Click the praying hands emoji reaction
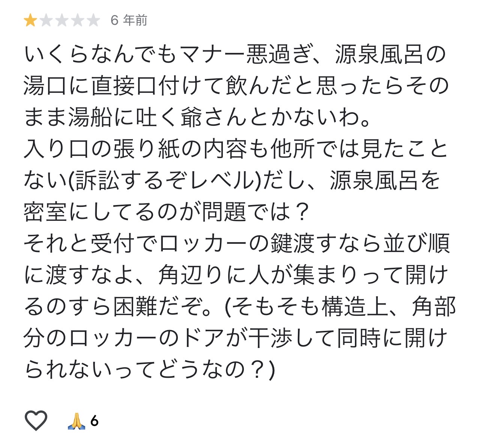484x448 pixels. pyautogui.click(x=77, y=421)
